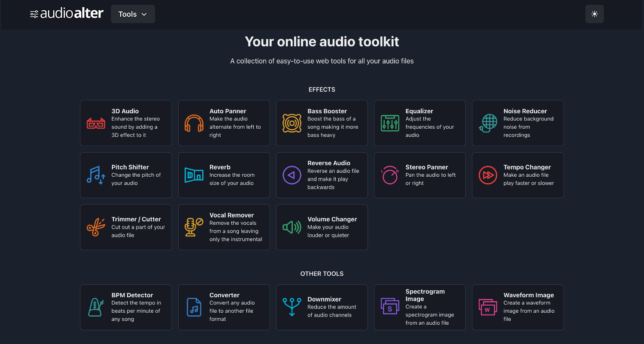The height and width of the screenshot is (344, 644).
Task: Select the Pitch Shifter music note icon
Action: 96,175
